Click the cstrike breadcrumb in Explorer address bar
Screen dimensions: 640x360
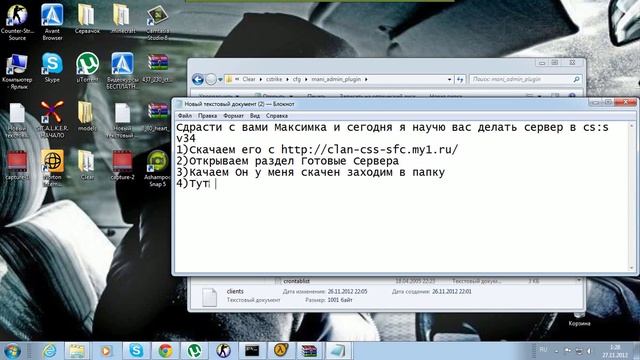click(x=274, y=79)
